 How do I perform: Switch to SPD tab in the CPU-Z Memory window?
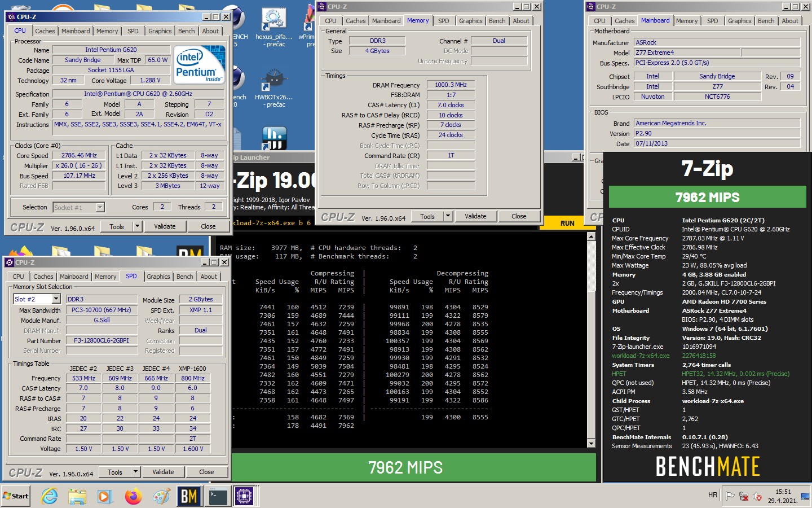444,21
